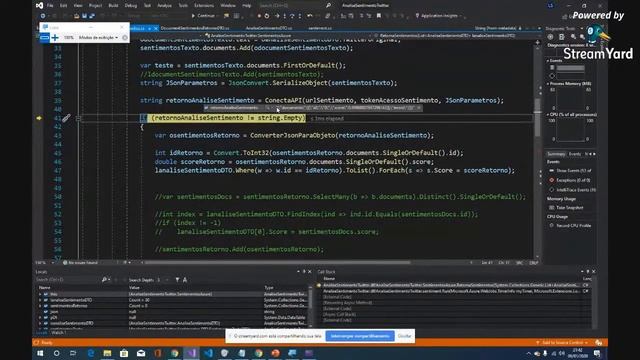Close the Locals panel

point(309,271)
